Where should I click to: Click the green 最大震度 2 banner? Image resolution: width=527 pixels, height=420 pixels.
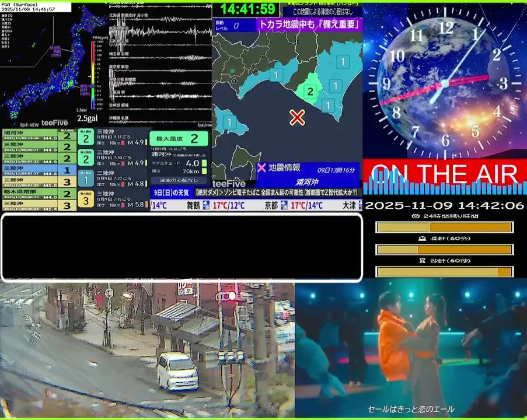(179, 138)
